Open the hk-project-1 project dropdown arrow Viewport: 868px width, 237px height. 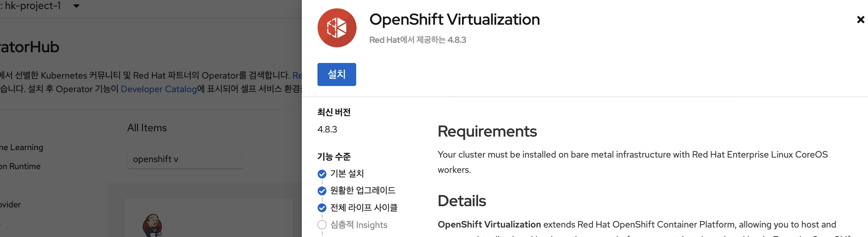(76, 6)
